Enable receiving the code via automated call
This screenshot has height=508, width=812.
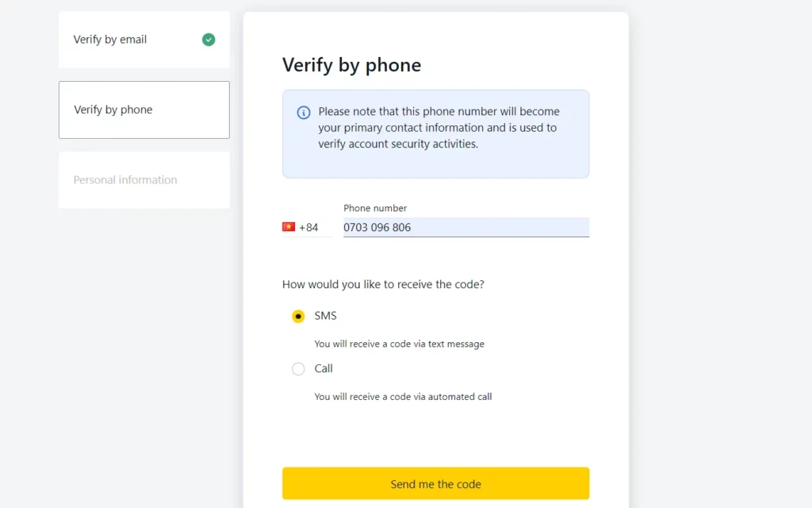point(297,368)
